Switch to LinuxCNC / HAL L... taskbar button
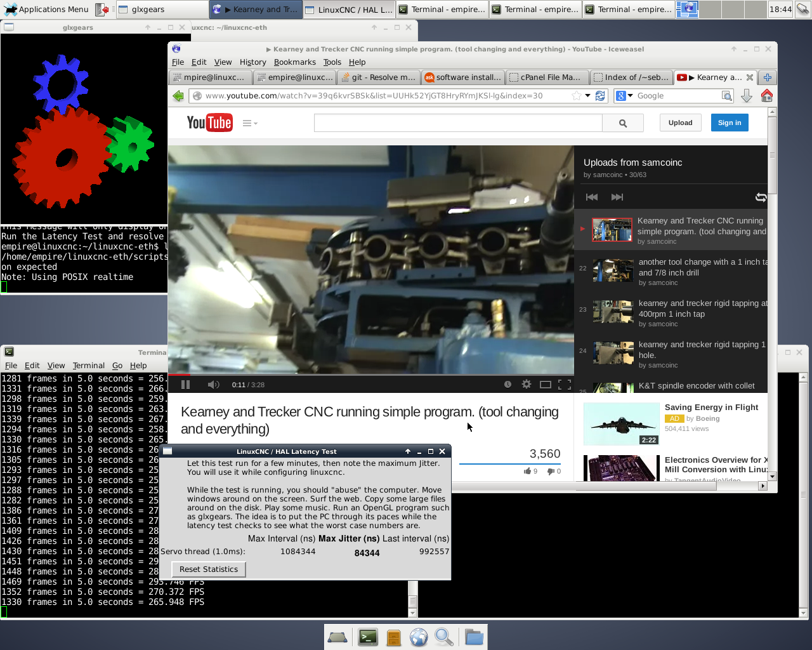The width and height of the screenshot is (812, 650). (348, 10)
